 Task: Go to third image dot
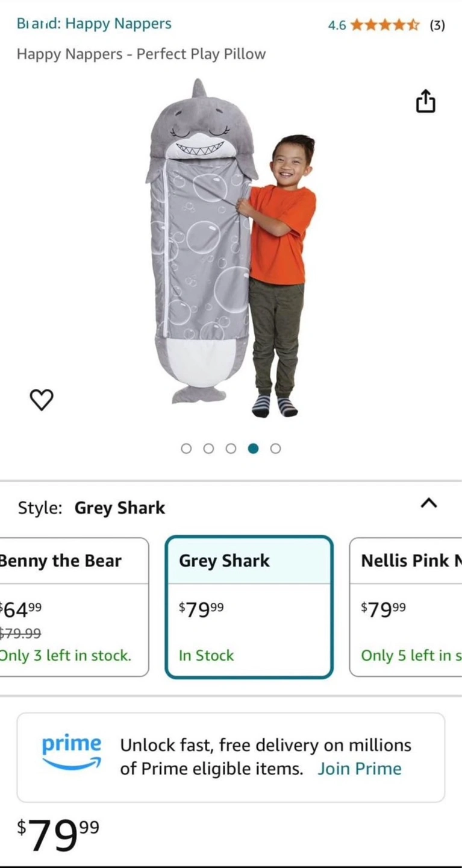(x=231, y=448)
